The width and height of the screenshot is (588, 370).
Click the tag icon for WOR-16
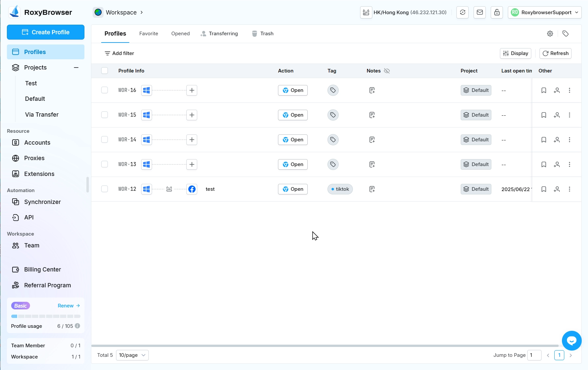coord(333,90)
